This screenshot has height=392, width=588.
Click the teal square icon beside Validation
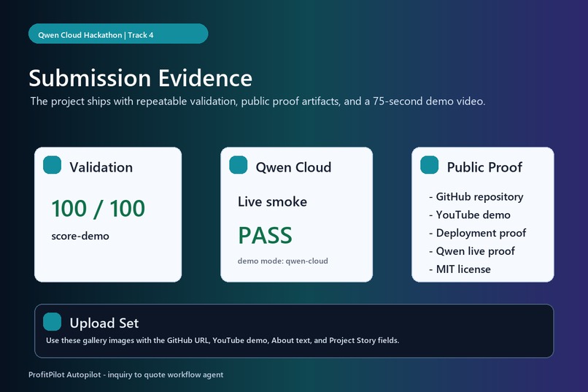(x=52, y=165)
